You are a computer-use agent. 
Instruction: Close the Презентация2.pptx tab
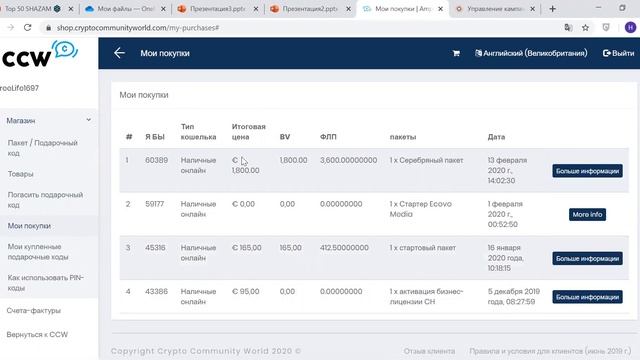348,9
